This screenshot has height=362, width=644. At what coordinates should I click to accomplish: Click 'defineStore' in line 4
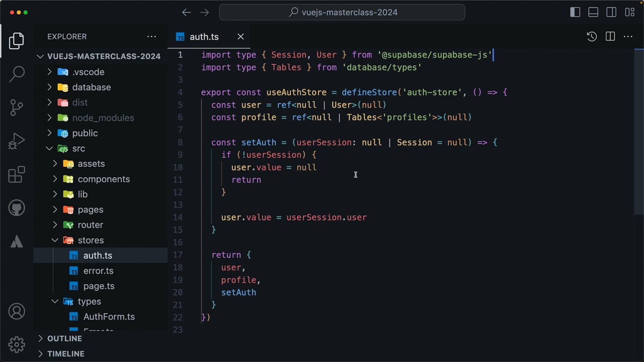(369, 93)
